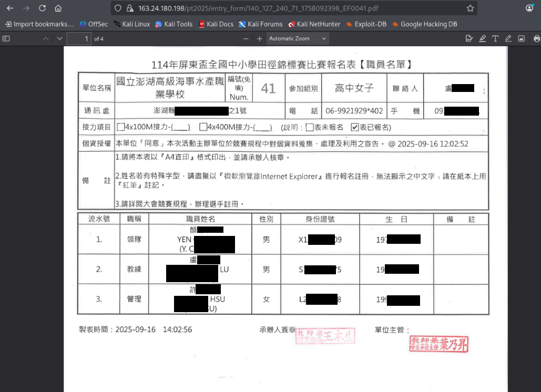541x392 pixels.
Task: Open the browser home page
Action: pyautogui.click(x=58, y=8)
